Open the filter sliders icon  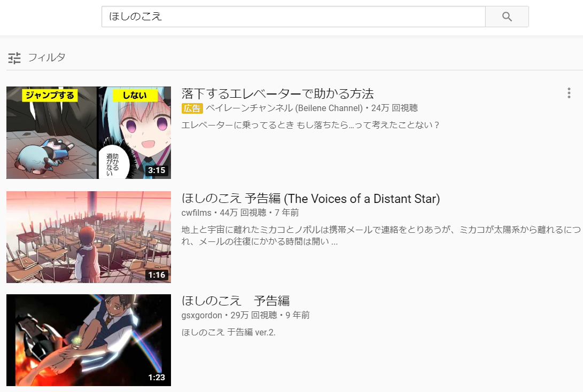coord(14,58)
